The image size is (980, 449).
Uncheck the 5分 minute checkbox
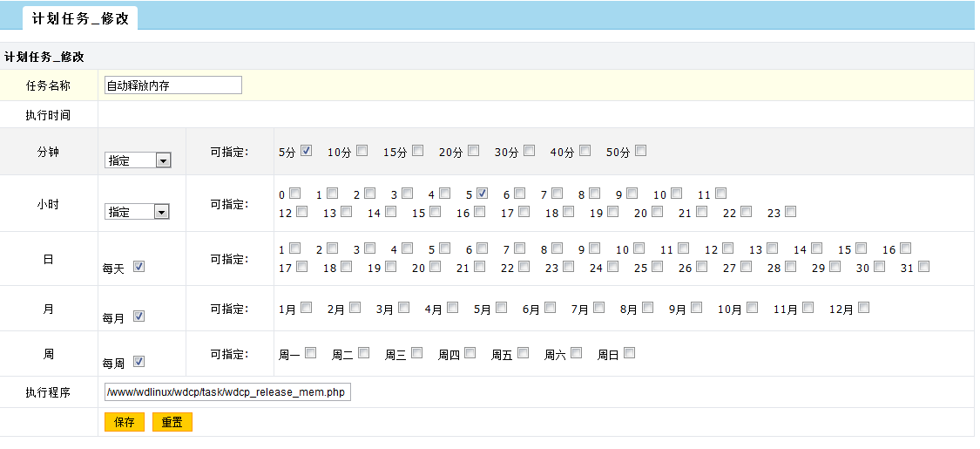[x=306, y=150]
